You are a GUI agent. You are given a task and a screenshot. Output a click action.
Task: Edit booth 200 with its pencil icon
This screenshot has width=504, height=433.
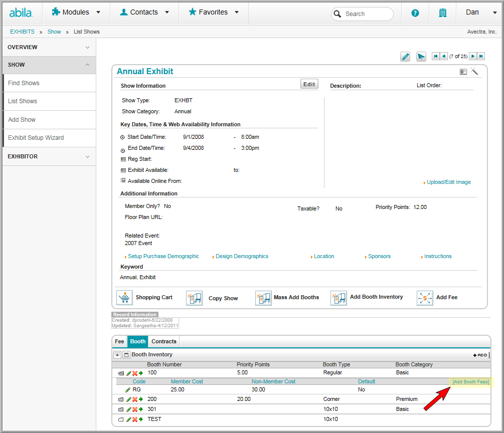[128, 399]
